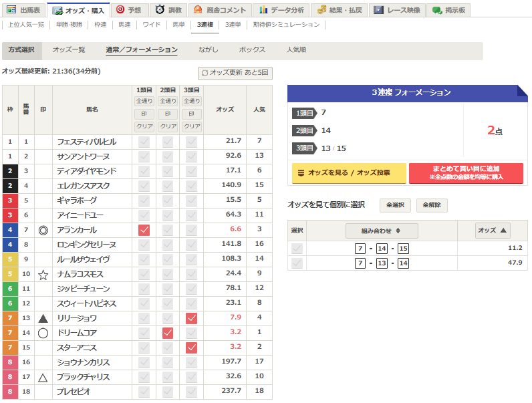The image size is (532, 403).
Task: Switch to the ボックス method tab
Action: 252,50
